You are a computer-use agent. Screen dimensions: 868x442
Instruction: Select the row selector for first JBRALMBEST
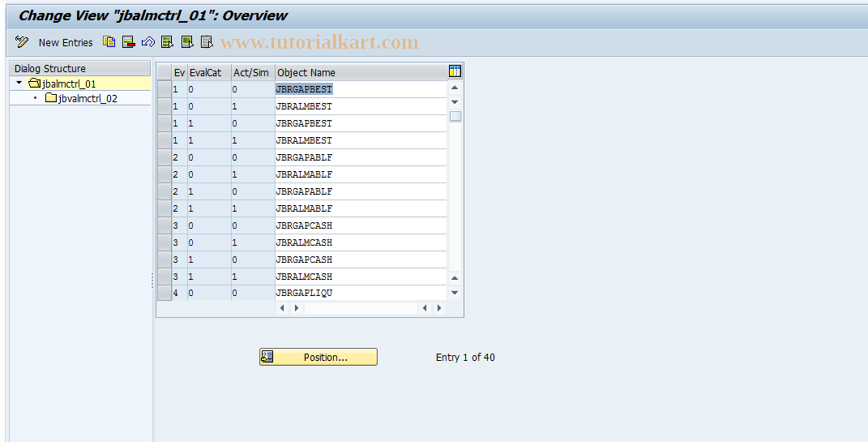pyautogui.click(x=165, y=106)
